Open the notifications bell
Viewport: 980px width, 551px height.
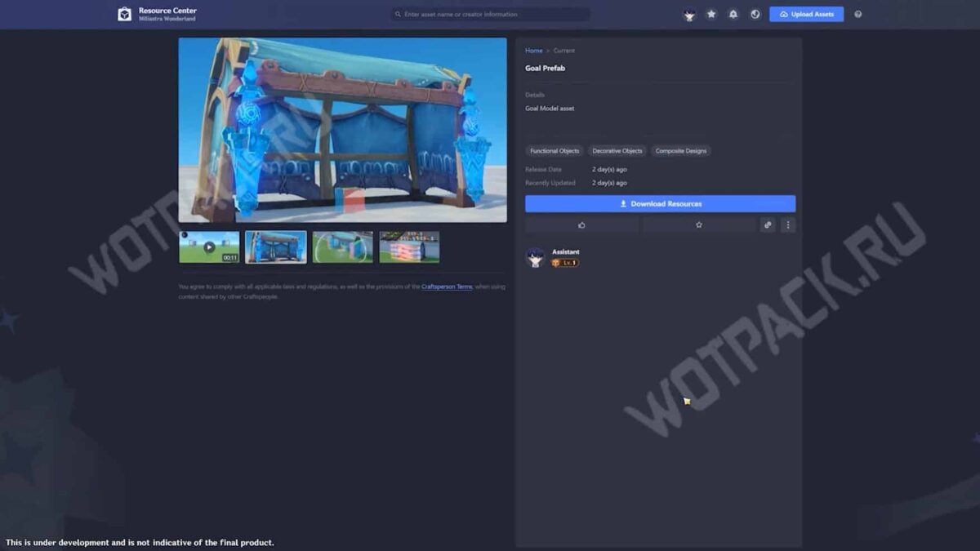733,15
